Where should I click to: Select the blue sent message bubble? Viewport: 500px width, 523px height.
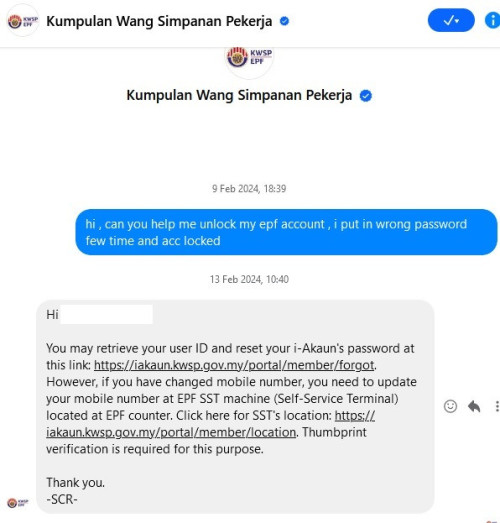coord(286,232)
